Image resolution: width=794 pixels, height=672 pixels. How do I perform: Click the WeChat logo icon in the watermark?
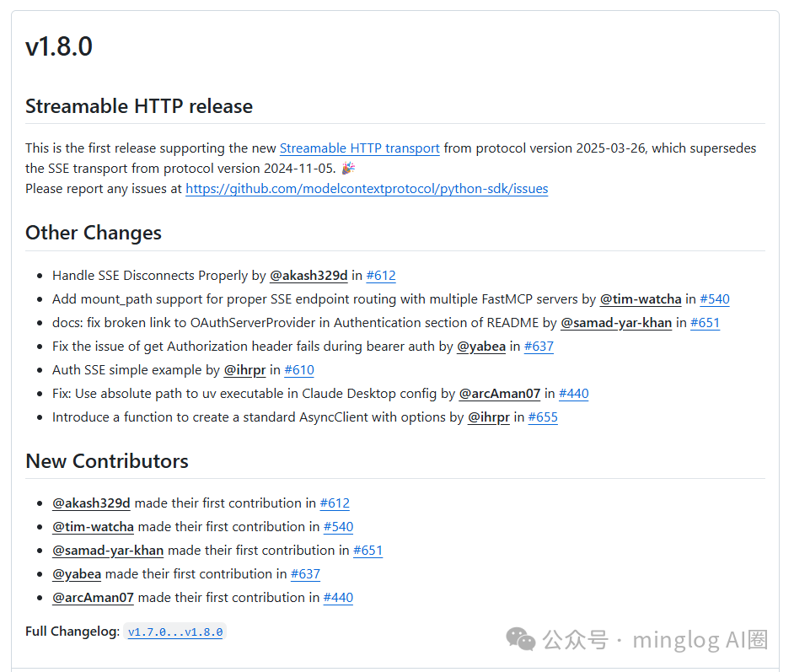(x=520, y=639)
